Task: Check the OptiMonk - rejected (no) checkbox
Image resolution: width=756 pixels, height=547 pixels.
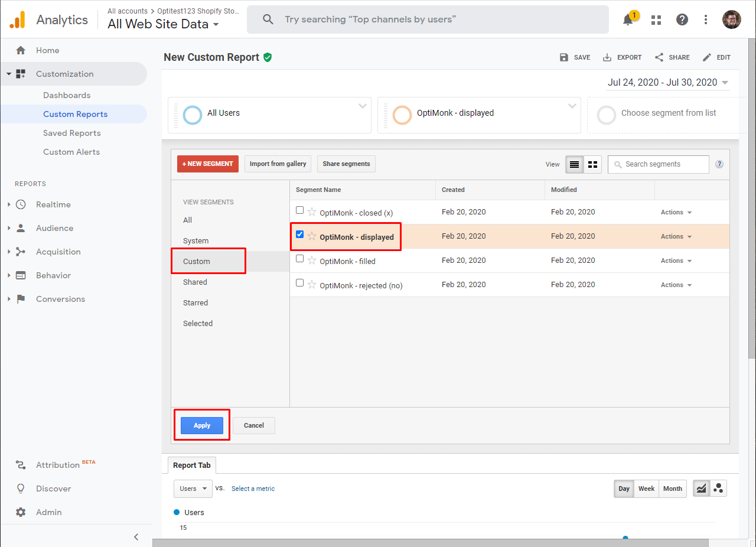Action: tap(300, 283)
